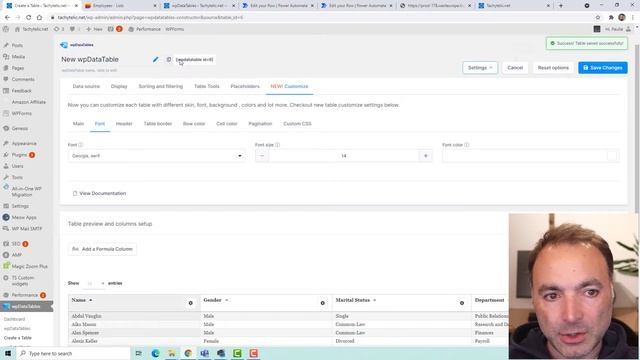The height and width of the screenshot is (360, 640).
Task: Open the Row color sub-tab
Action: [194, 124]
